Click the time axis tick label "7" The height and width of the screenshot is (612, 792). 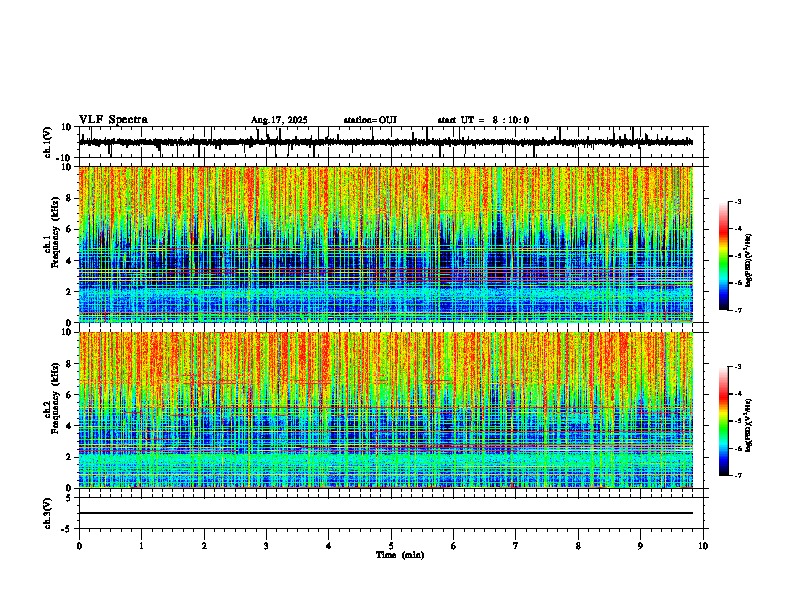click(x=516, y=546)
